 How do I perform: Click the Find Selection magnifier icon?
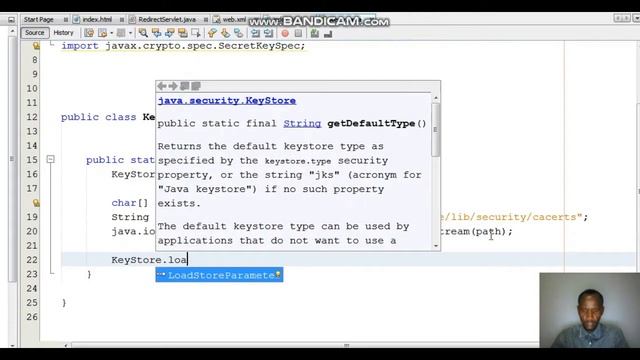click(x=143, y=33)
